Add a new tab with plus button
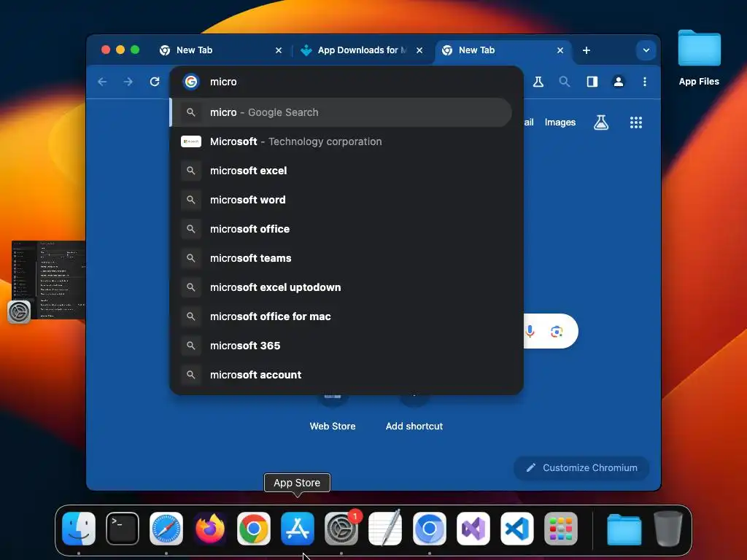 587,50
